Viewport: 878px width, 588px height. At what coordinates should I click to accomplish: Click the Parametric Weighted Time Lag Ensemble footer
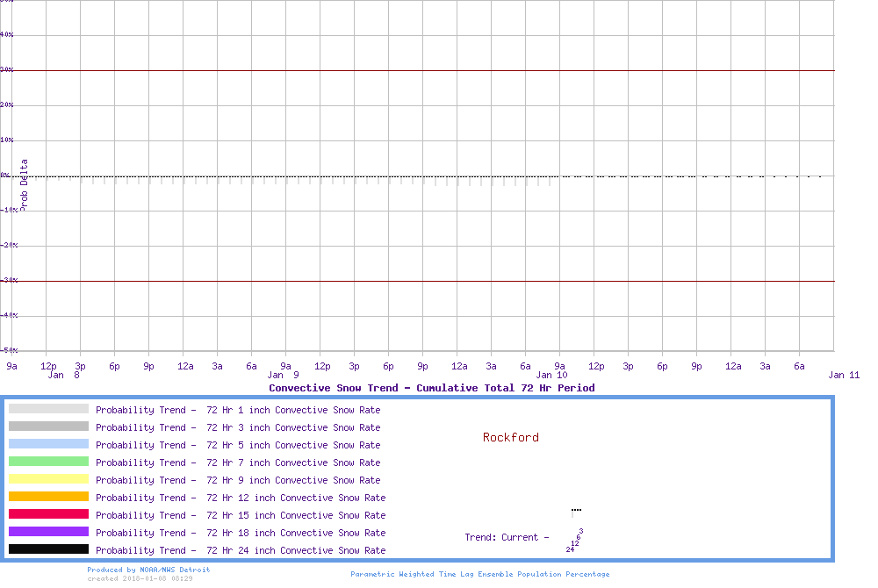[479, 574]
